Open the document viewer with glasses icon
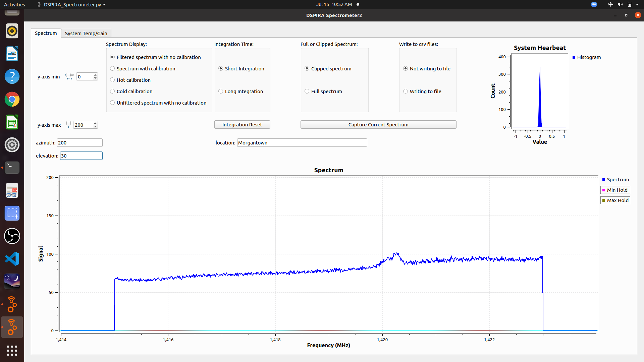 point(12,191)
